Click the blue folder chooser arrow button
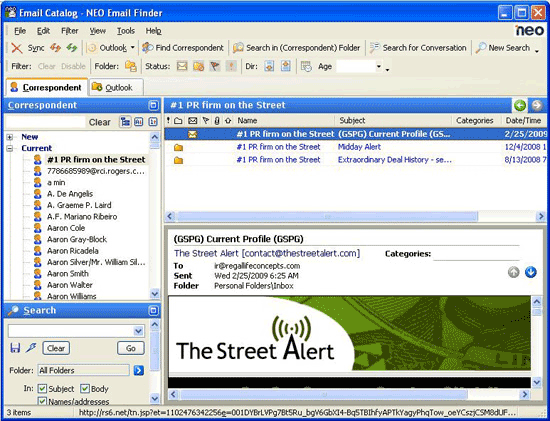The width and height of the screenshot is (550, 421). tap(139, 370)
